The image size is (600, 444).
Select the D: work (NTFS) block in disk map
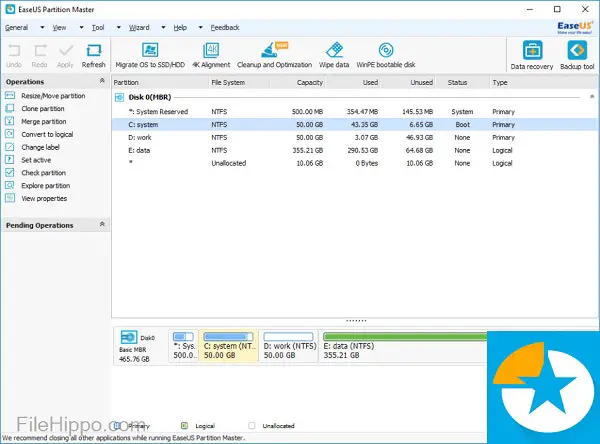[x=289, y=346]
